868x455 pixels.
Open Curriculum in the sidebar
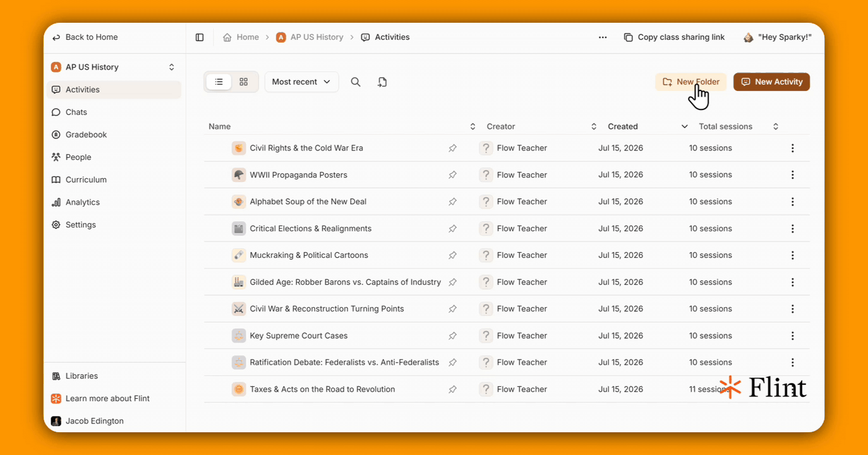[114, 180]
